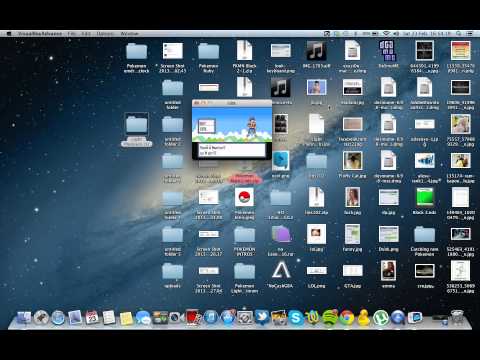Image resolution: width=480 pixels, height=360 pixels.
Task: Open Skype from the Dock
Action: click(296, 318)
